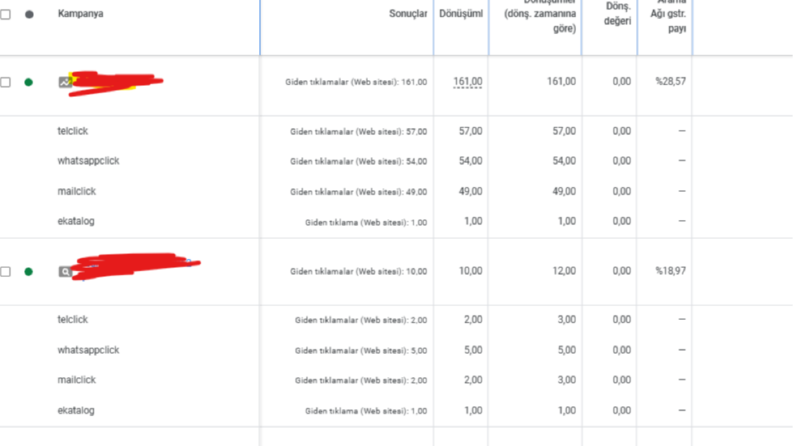
Task: Click 'Giden tıklamalar (Web sitesi): 49,00' result
Action: coord(359,192)
